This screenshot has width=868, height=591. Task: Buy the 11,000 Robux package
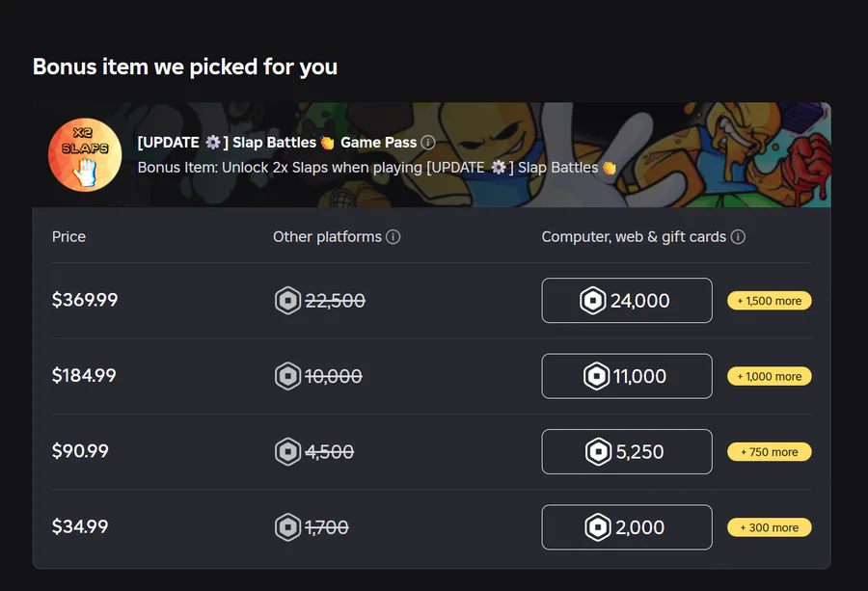click(x=627, y=376)
